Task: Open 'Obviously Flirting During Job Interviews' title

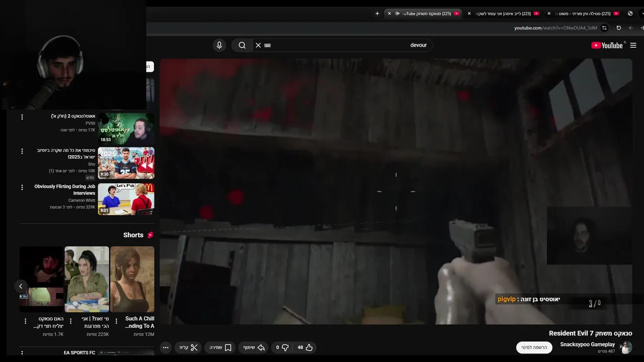Action: (64, 190)
